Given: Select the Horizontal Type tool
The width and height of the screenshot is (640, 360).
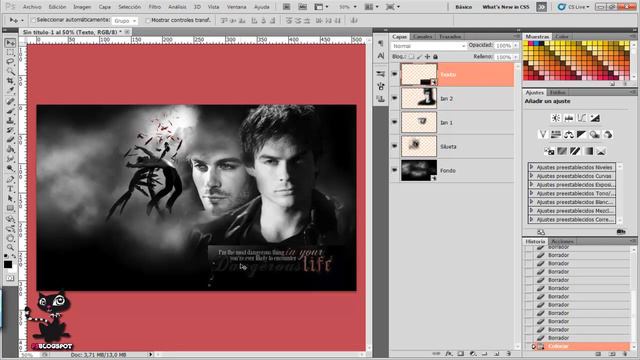Looking at the screenshot, I should [10, 189].
